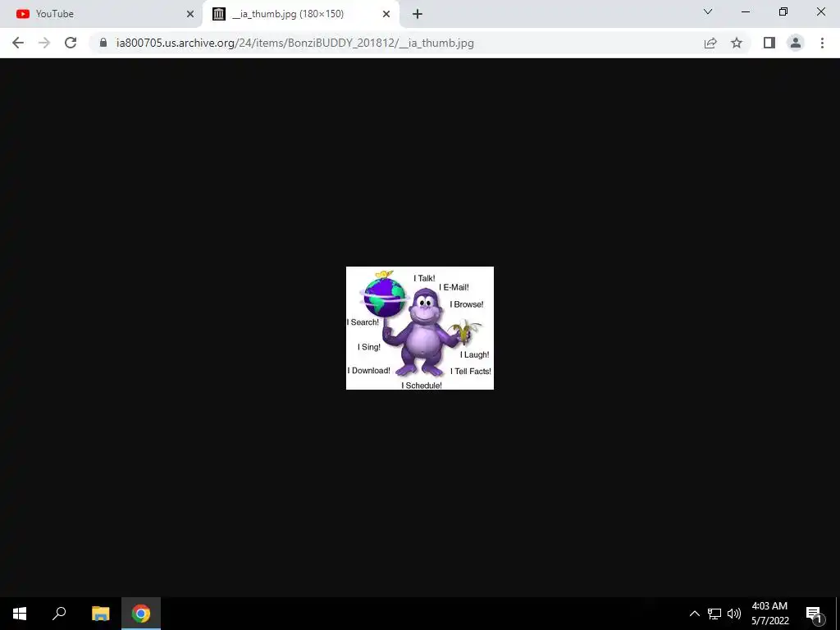Minimize the Chrome window
The height and width of the screenshot is (630, 840).
[x=745, y=11]
